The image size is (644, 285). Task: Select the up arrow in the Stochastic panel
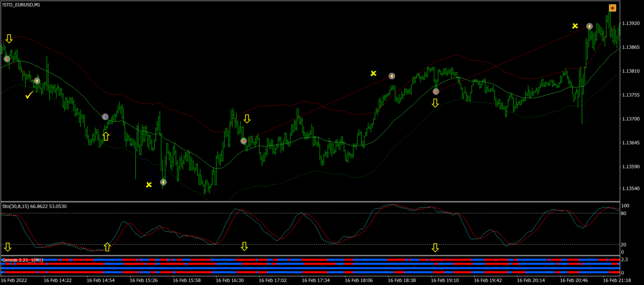[107, 247]
